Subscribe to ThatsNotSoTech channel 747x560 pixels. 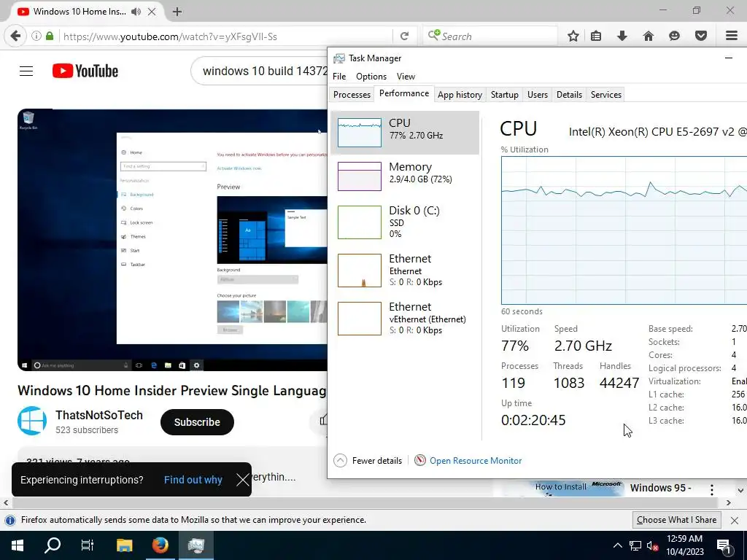197,422
